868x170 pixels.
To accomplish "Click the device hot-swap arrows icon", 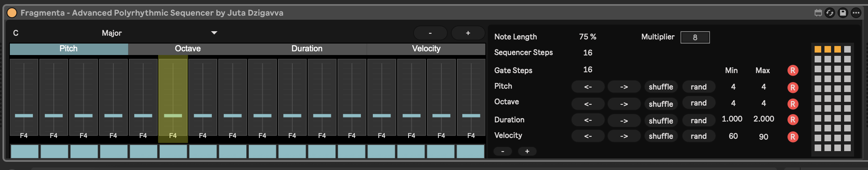I will [x=830, y=13].
